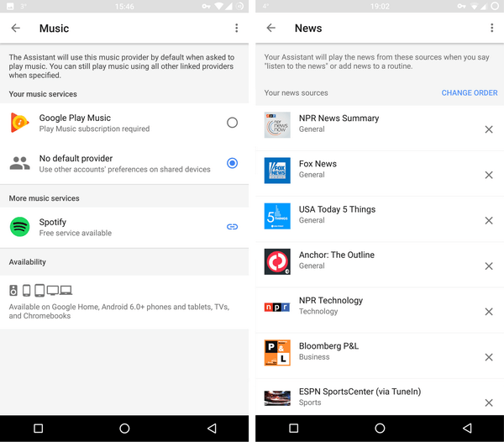
Task: Open Bloomberg P&L title
Action: pos(328,346)
